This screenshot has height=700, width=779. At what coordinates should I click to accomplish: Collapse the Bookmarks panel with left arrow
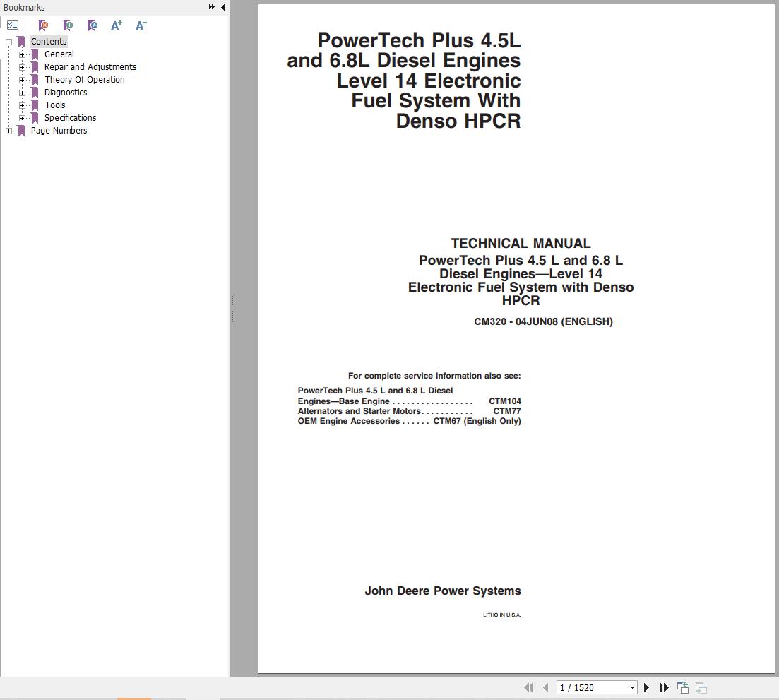tap(222, 7)
